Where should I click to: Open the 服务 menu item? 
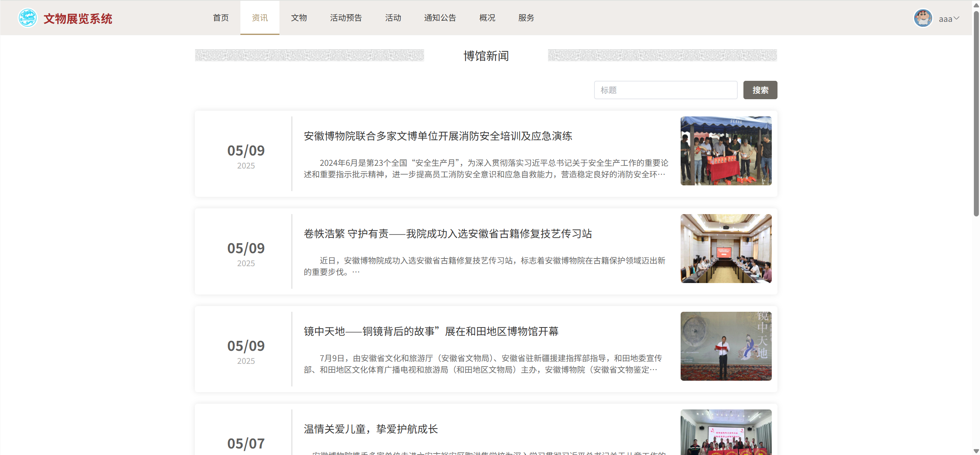click(526, 18)
